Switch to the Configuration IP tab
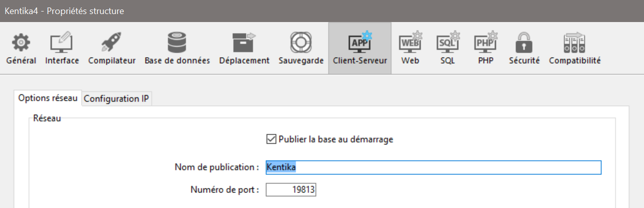Screen dimensions: 644x208 [x=116, y=99]
